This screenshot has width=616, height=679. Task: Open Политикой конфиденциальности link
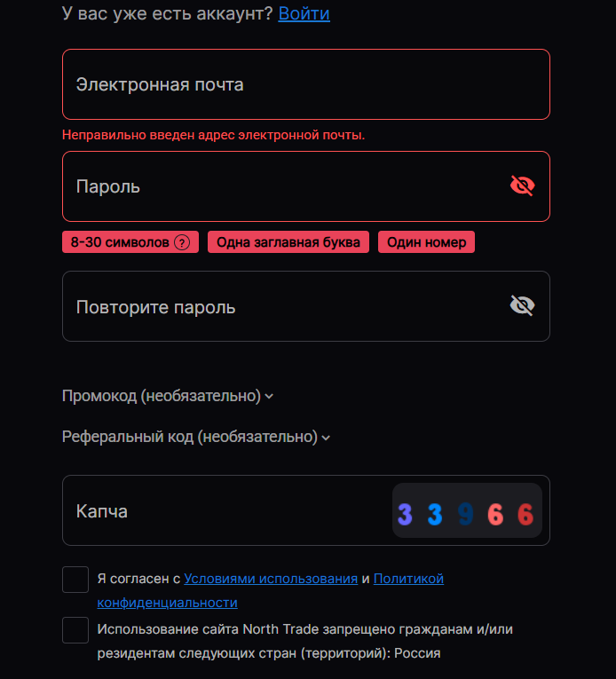[x=408, y=579]
